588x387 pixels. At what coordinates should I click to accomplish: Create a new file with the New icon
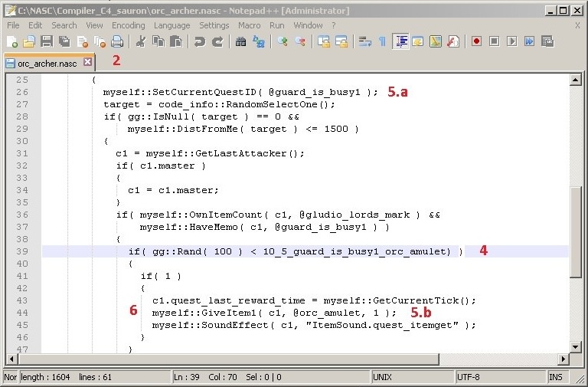pyautogui.click(x=12, y=41)
